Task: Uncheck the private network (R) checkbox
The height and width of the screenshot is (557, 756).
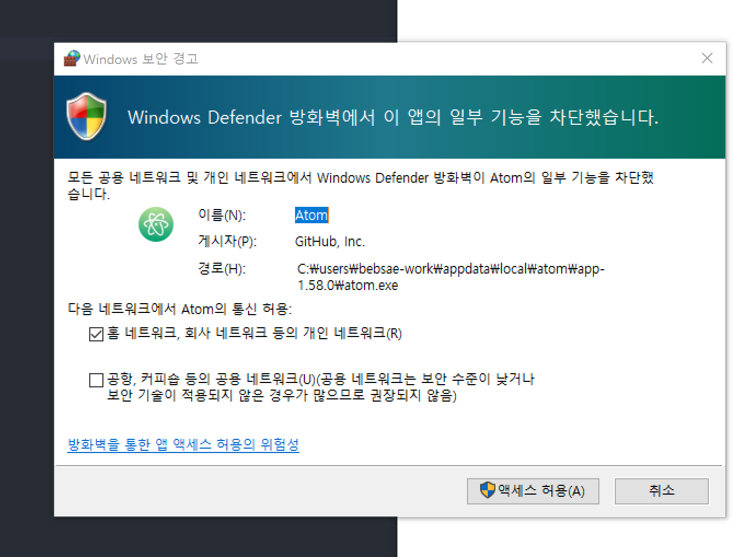Action: (x=96, y=334)
